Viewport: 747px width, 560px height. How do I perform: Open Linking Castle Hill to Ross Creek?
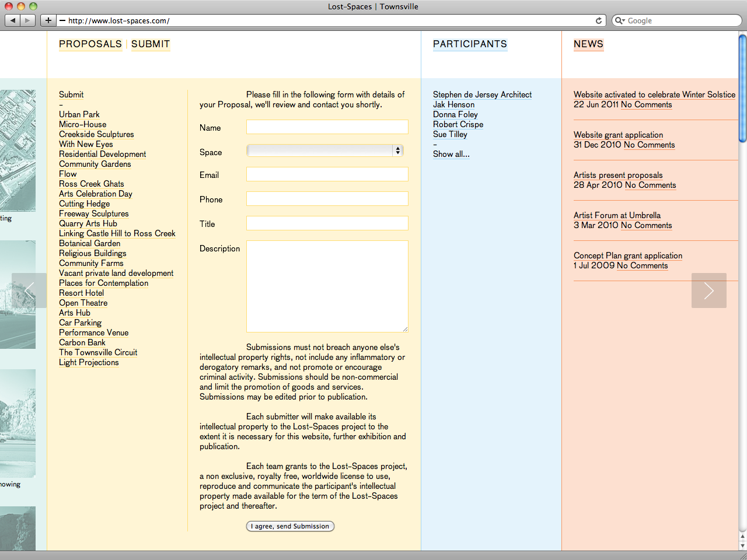[117, 233]
